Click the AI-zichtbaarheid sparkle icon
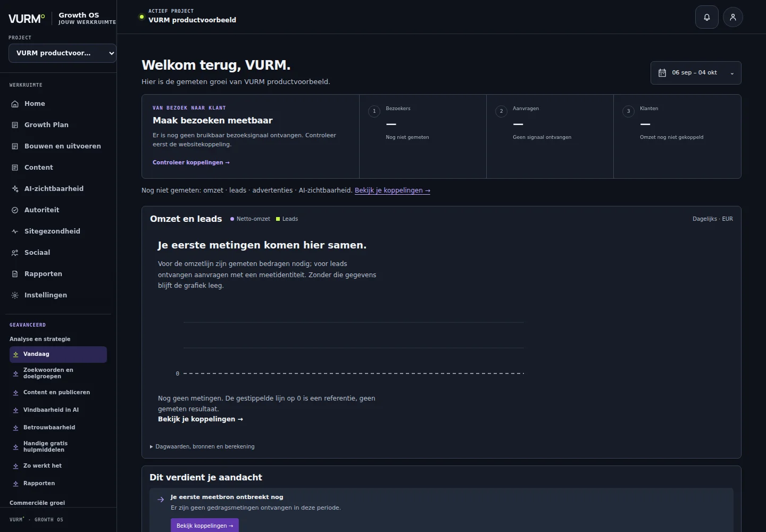This screenshot has height=532, width=766. (x=15, y=189)
